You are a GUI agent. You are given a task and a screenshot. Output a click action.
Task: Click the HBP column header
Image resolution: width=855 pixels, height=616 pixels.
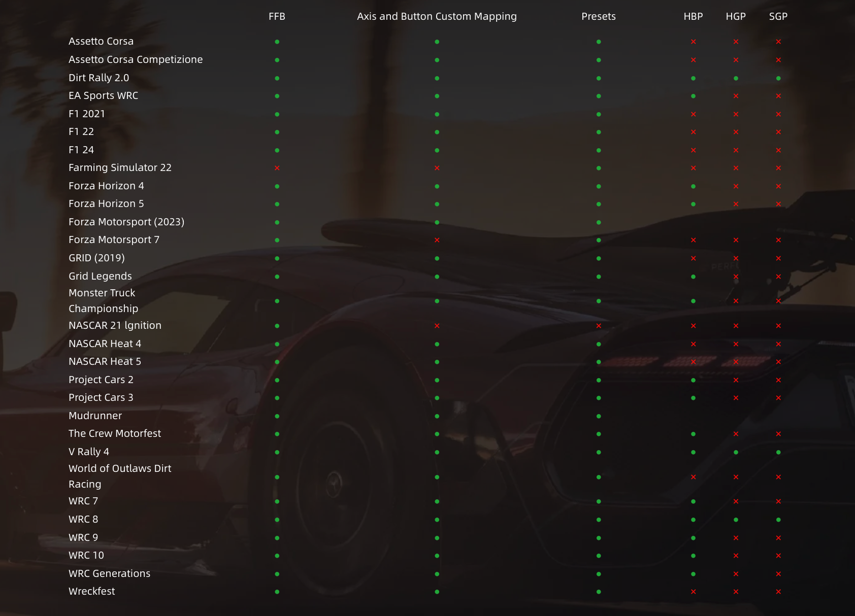(693, 16)
